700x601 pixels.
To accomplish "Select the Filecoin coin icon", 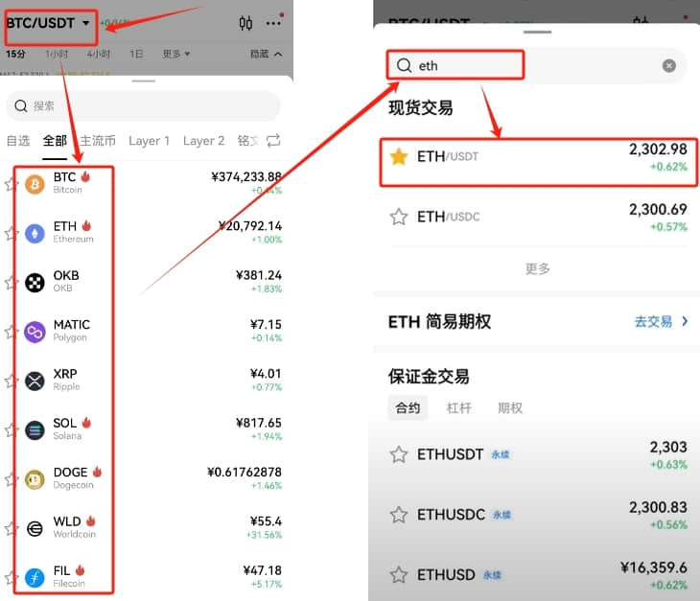I will [35, 578].
